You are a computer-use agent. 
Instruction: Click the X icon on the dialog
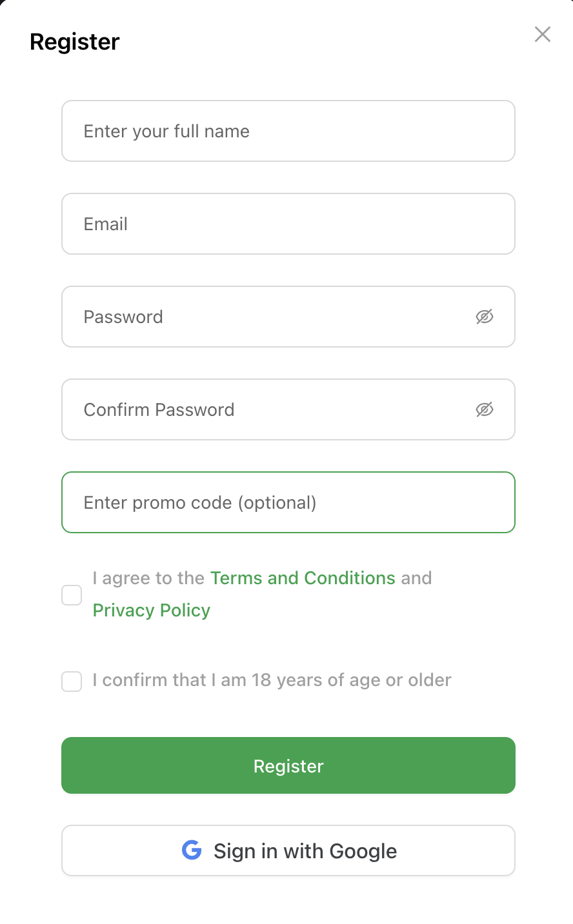tap(542, 34)
